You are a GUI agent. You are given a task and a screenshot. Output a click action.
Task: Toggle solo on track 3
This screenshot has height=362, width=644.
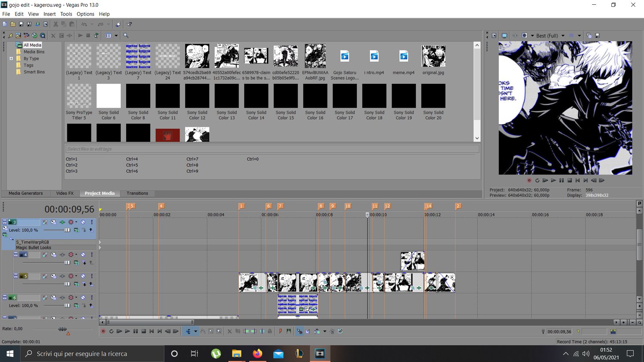(x=91, y=222)
